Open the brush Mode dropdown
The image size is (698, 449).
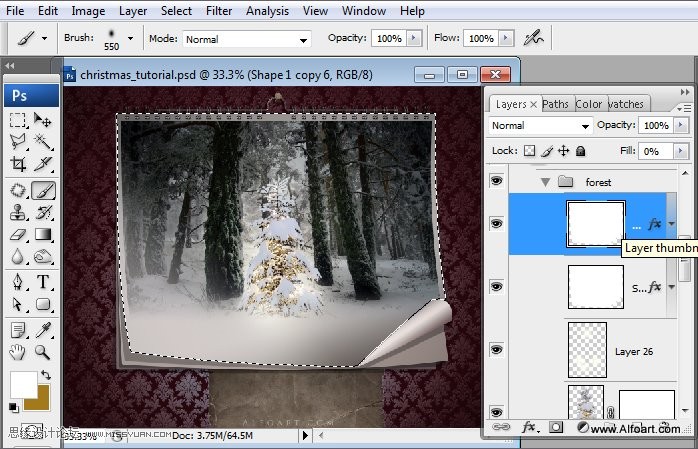(246, 39)
